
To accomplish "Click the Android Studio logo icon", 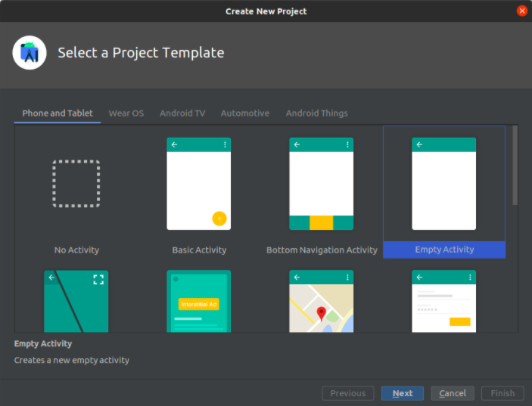I will coord(30,53).
